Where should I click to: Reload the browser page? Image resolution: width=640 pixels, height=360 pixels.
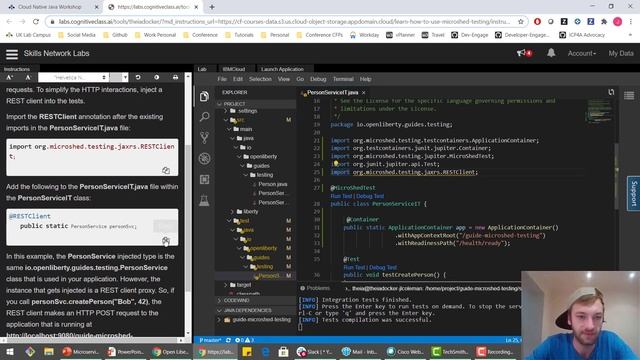click(x=36, y=22)
